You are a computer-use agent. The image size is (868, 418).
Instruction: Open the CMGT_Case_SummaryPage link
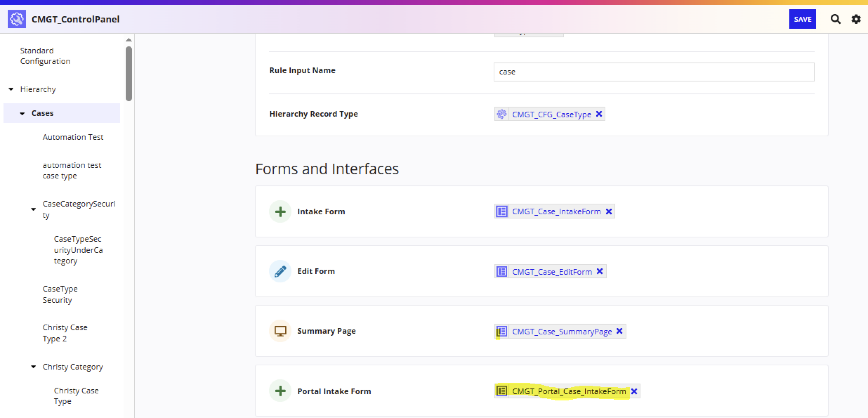562,332
